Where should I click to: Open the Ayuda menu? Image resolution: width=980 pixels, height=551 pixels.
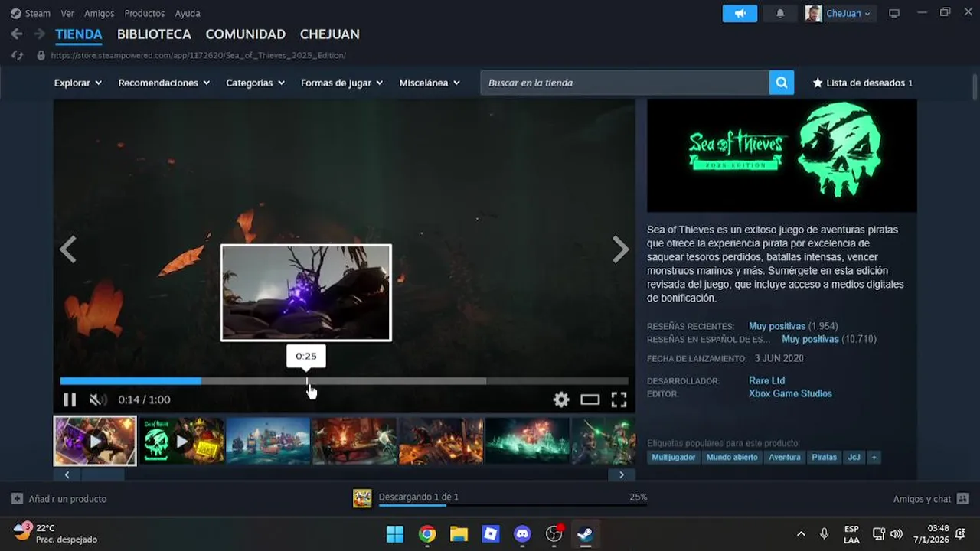click(188, 13)
